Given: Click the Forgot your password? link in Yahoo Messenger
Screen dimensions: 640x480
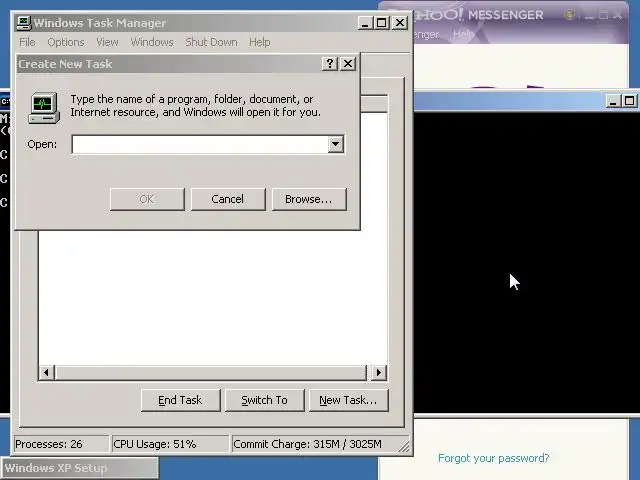Looking at the screenshot, I should [493, 458].
